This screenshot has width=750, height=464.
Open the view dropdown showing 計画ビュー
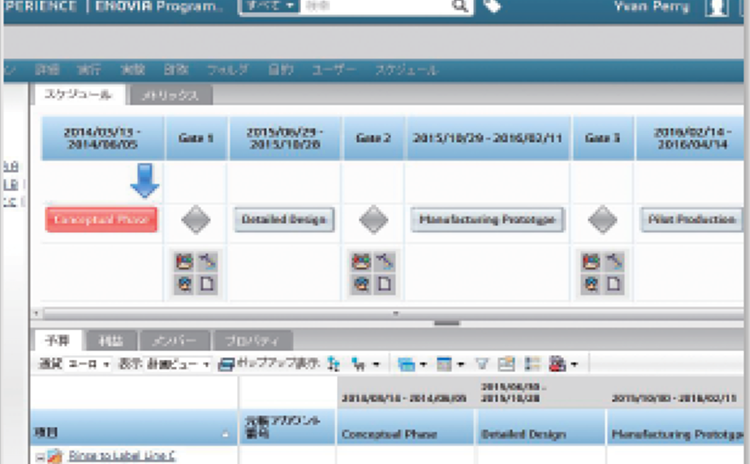tap(179, 364)
